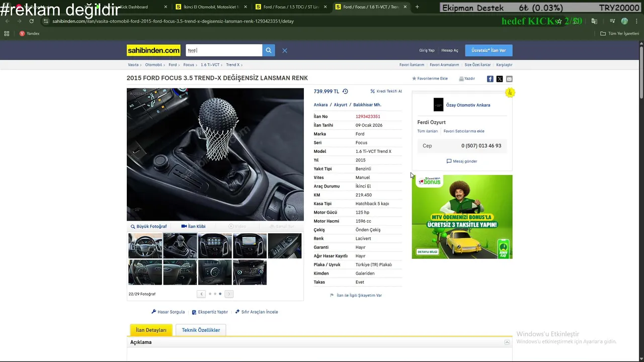This screenshot has width=644, height=362.
Task: Open Sıfır Araçları İncele link
Action: [256, 312]
